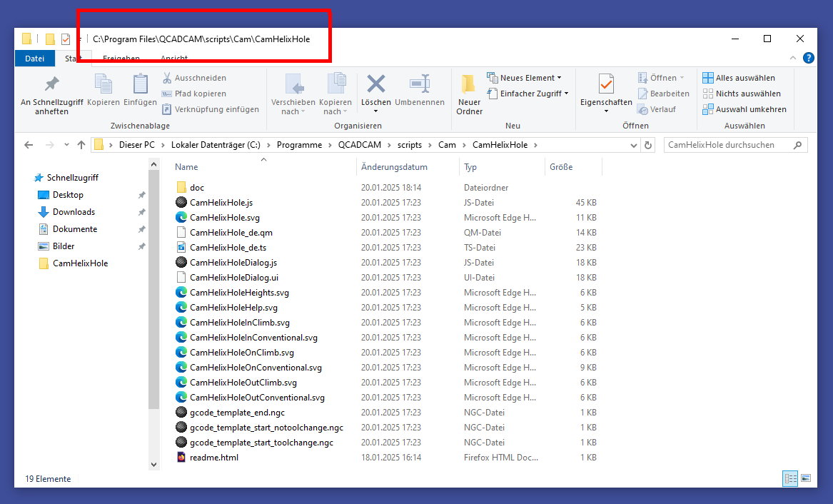Click the Umbenennen rename icon

420,84
